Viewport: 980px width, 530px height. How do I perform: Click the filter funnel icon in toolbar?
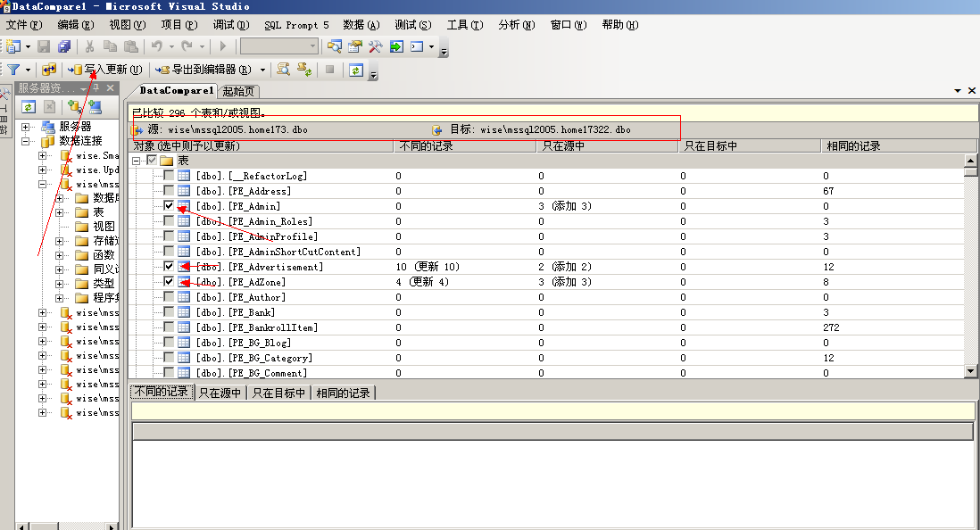pyautogui.click(x=13, y=69)
